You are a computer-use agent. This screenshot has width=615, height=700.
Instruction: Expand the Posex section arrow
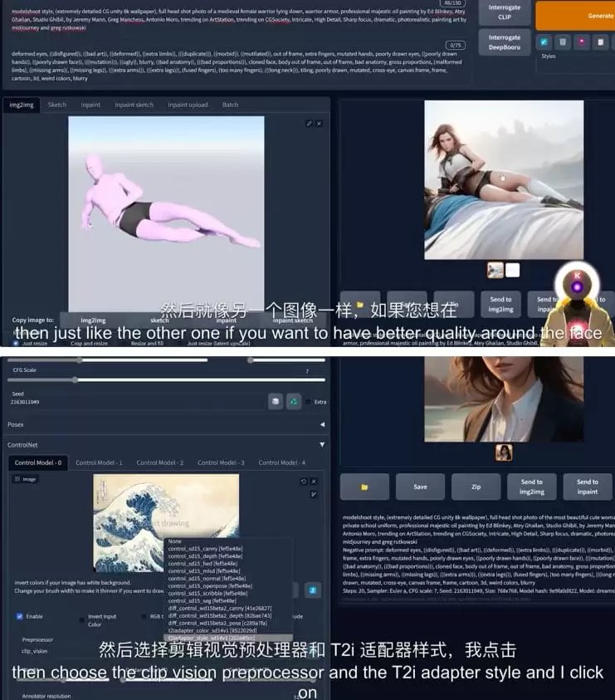[x=322, y=424]
